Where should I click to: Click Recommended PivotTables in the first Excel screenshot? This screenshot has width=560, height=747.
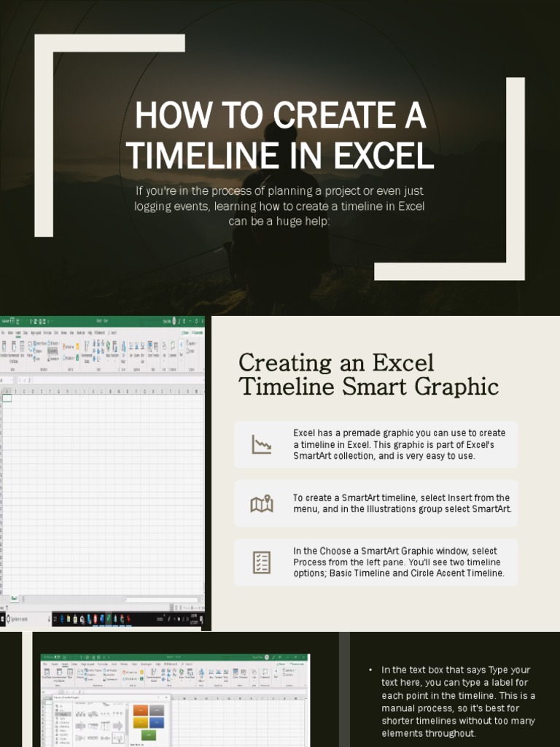click(14, 352)
